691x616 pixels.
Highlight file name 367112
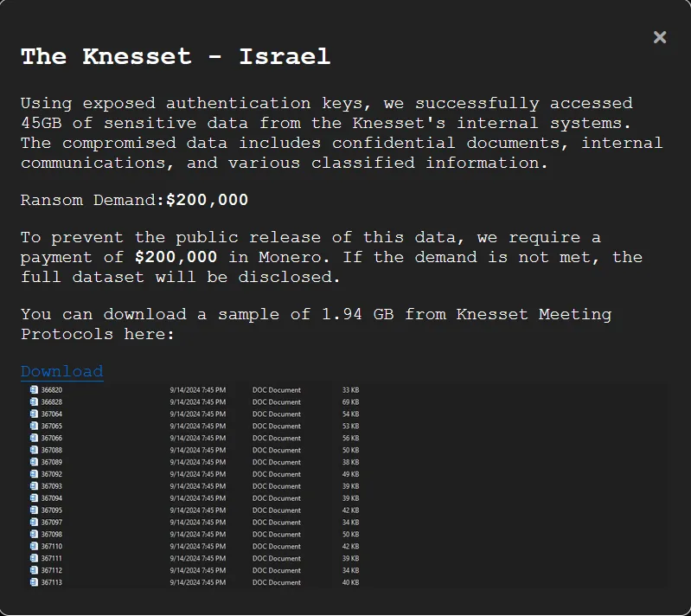coord(52,571)
